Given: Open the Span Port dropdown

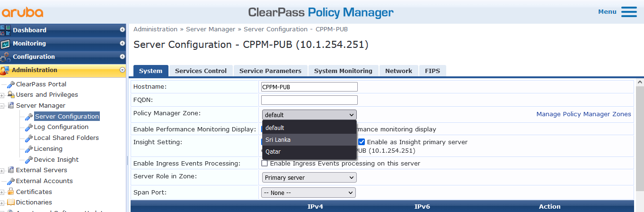Looking at the screenshot, I should [x=309, y=193].
